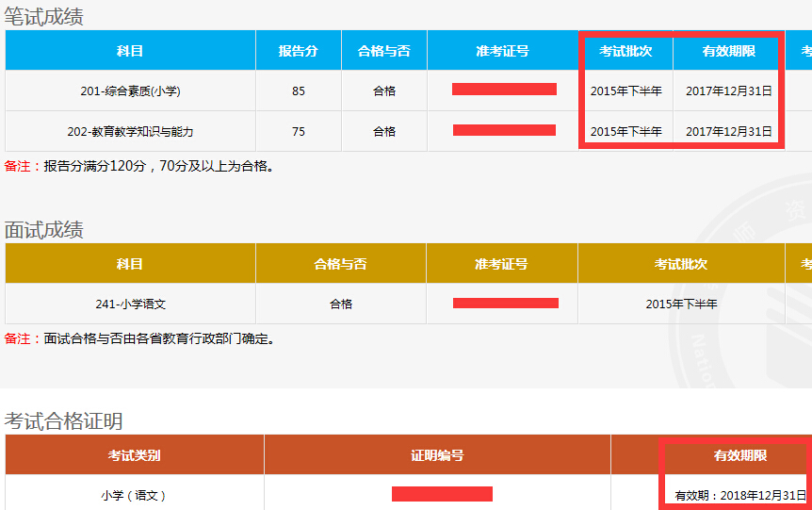Click the 笔试成绩 section heading
Screen dimensions: 812x510
pos(44,15)
